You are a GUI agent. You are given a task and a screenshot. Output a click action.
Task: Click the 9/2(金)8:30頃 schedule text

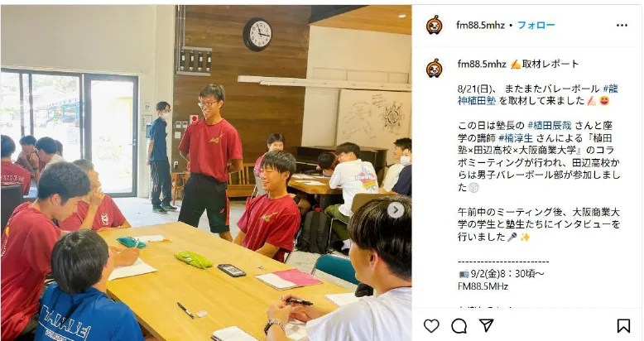507,274
